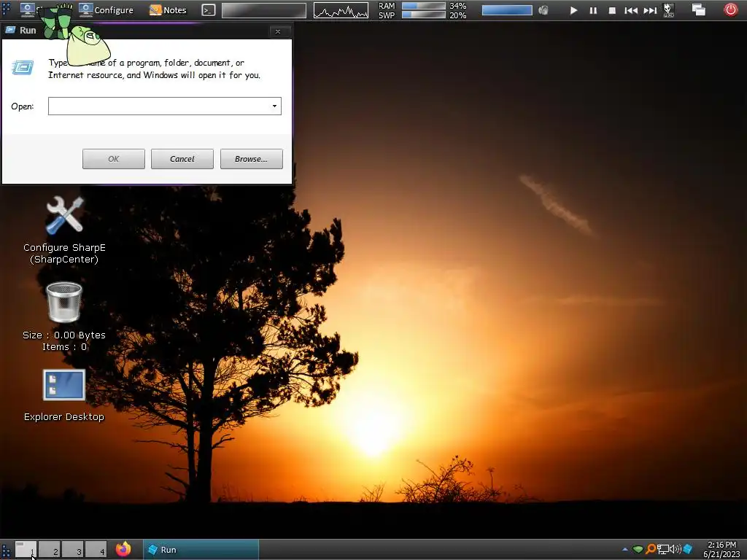Expand the Open combo box dropdown arrow
This screenshot has height=560, width=747.
(x=274, y=106)
